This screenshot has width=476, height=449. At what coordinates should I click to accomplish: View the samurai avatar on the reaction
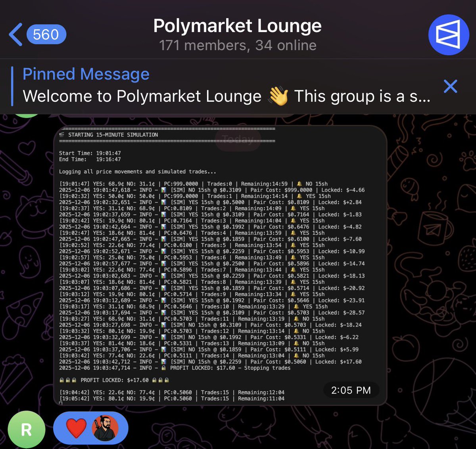105,428
